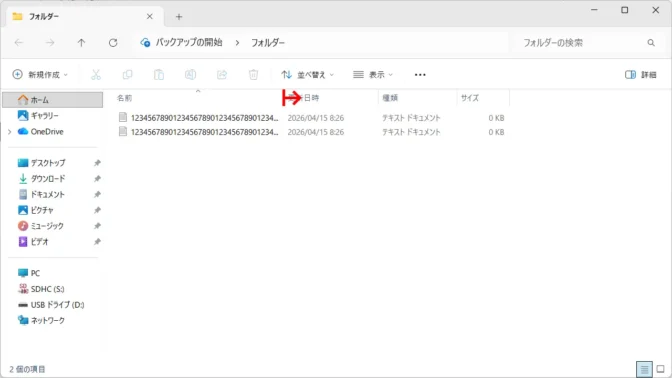Click the Back navigation arrow
This screenshot has width=672, height=378.
coord(18,42)
